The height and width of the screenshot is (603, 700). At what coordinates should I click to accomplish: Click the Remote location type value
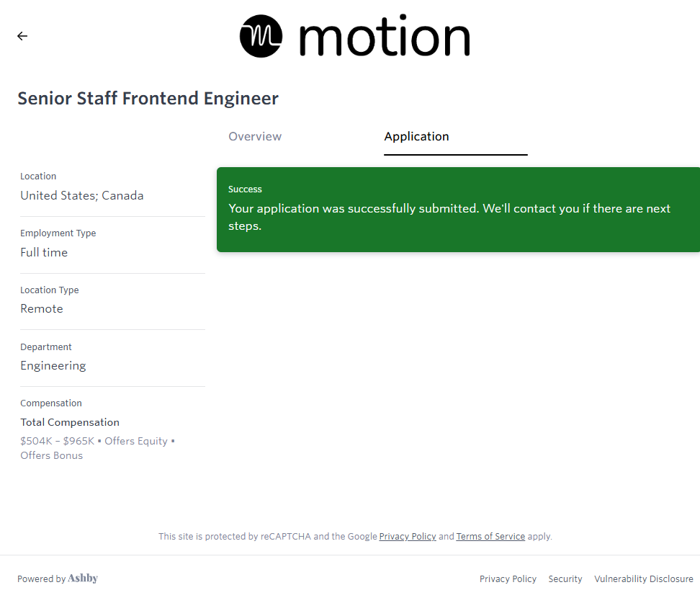pos(42,309)
